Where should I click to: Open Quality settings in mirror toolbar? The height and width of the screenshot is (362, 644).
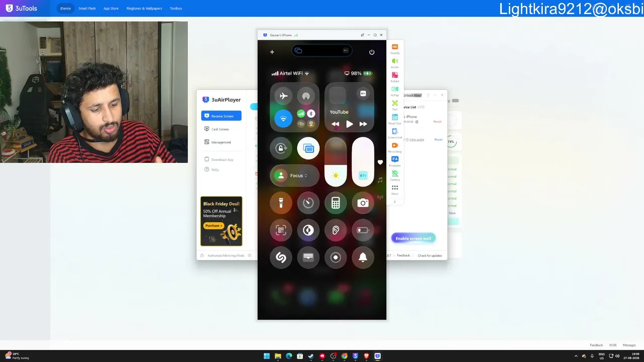[x=395, y=49]
